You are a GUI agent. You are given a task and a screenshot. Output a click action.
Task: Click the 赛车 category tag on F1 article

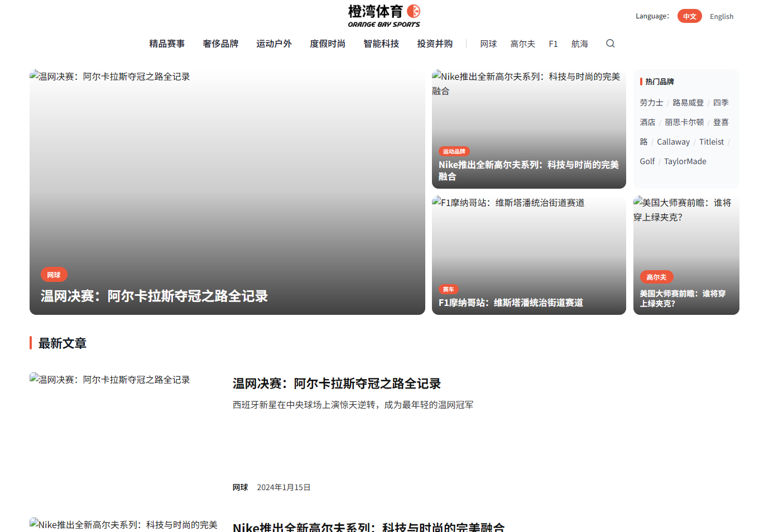click(x=448, y=289)
